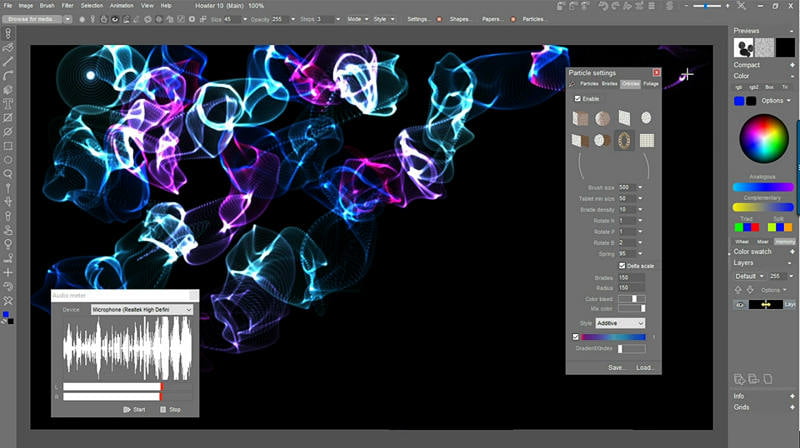Expand the color Options dropdown

(x=775, y=101)
